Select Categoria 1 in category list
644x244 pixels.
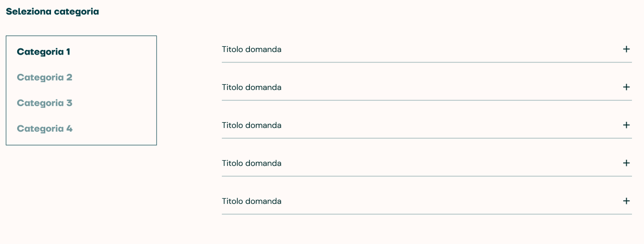(43, 52)
